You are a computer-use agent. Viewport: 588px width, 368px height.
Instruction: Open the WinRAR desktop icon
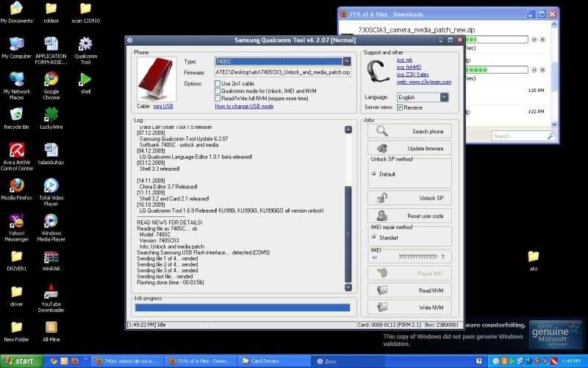tap(51, 260)
